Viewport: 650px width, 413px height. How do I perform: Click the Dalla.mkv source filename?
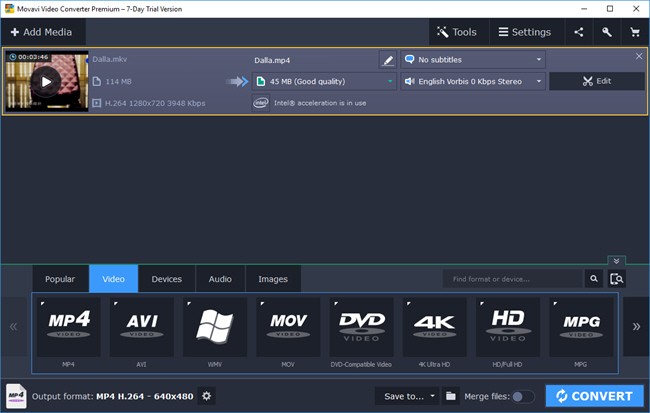pos(110,59)
